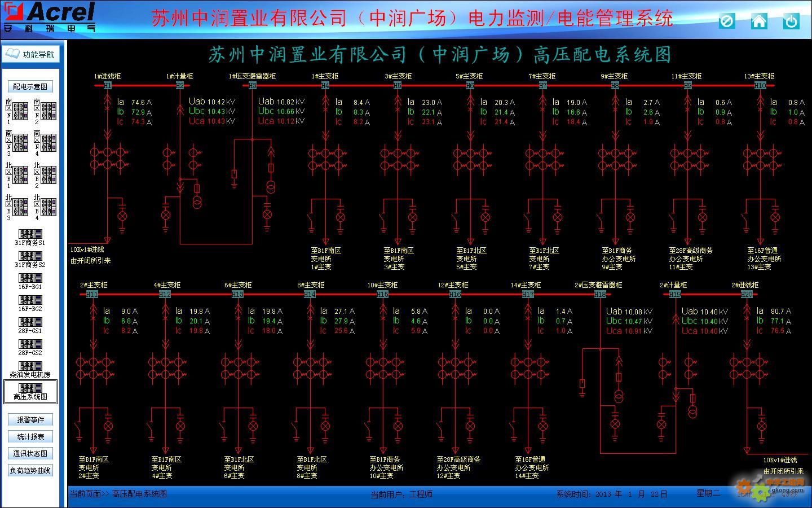Click the H1 cabinet label on 1#进线柜
812x508 pixels.
tap(108, 86)
